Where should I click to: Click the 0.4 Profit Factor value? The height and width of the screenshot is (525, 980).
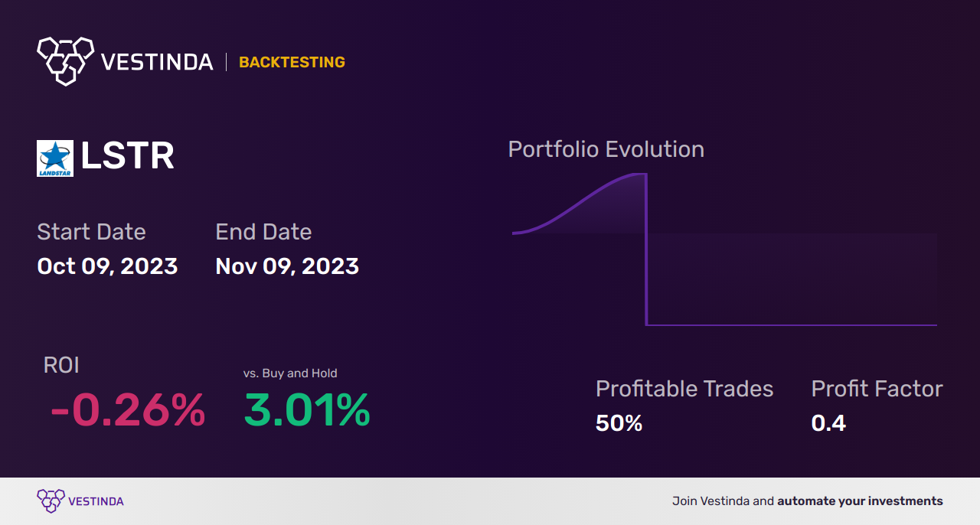[x=828, y=423]
